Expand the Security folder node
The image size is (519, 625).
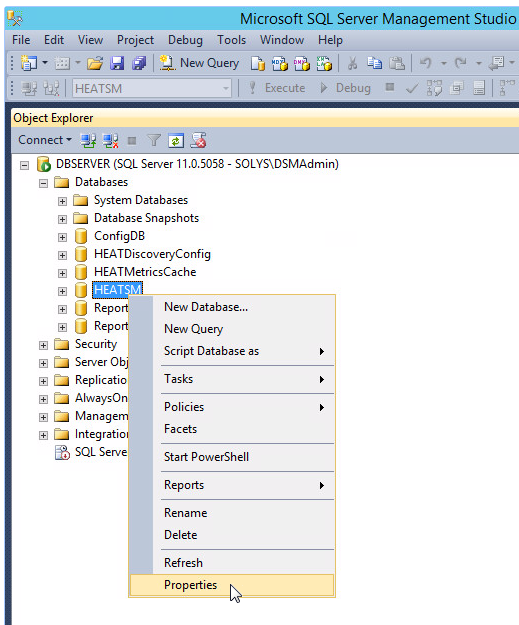[x=43, y=345]
